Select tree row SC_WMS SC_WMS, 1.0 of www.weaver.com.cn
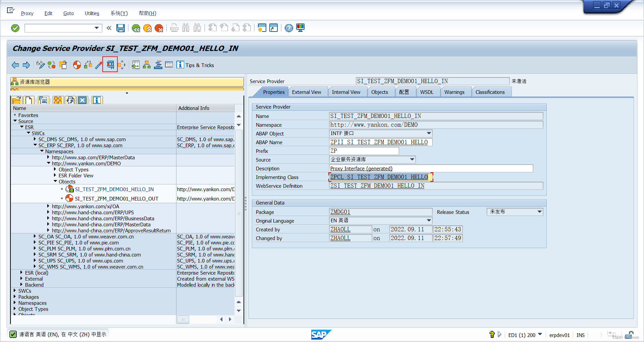This screenshot has height=342, width=644. click(91, 267)
